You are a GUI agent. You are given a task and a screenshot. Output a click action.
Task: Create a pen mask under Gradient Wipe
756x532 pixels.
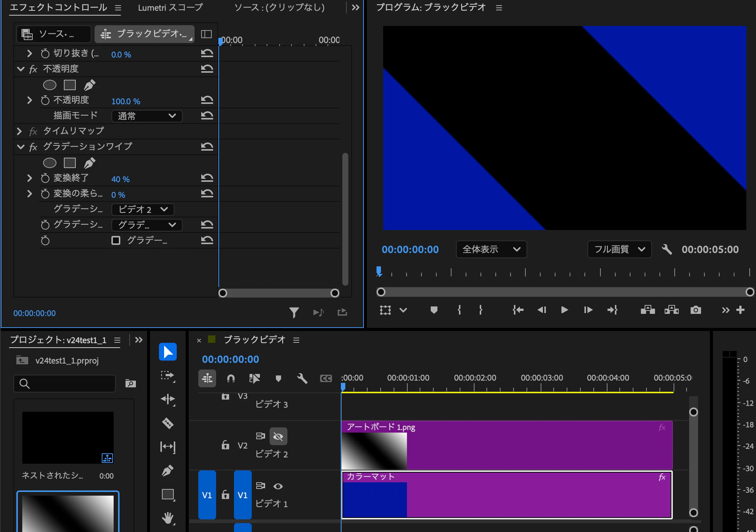(x=89, y=163)
